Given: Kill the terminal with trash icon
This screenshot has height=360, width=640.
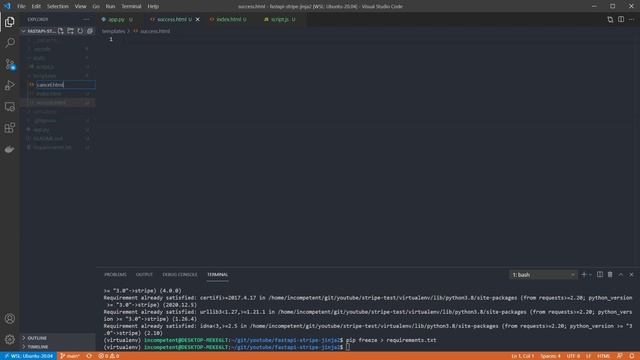Looking at the screenshot, I should [x=610, y=275].
